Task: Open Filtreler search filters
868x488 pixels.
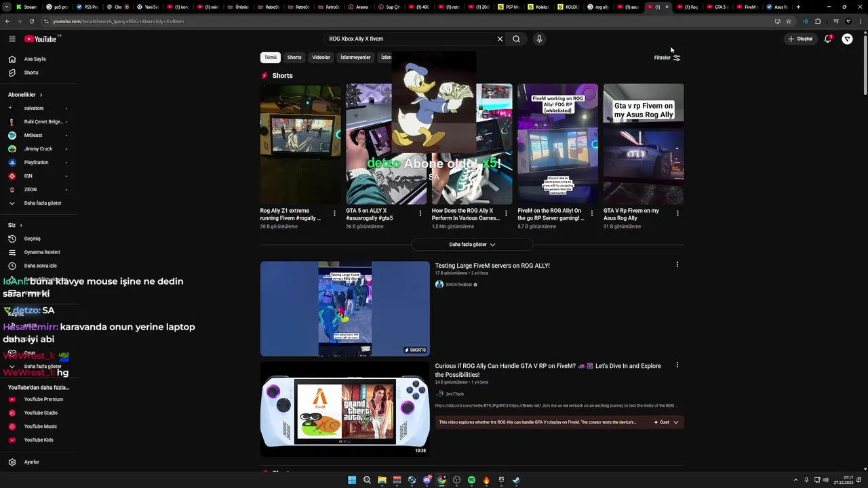Action: coord(667,58)
